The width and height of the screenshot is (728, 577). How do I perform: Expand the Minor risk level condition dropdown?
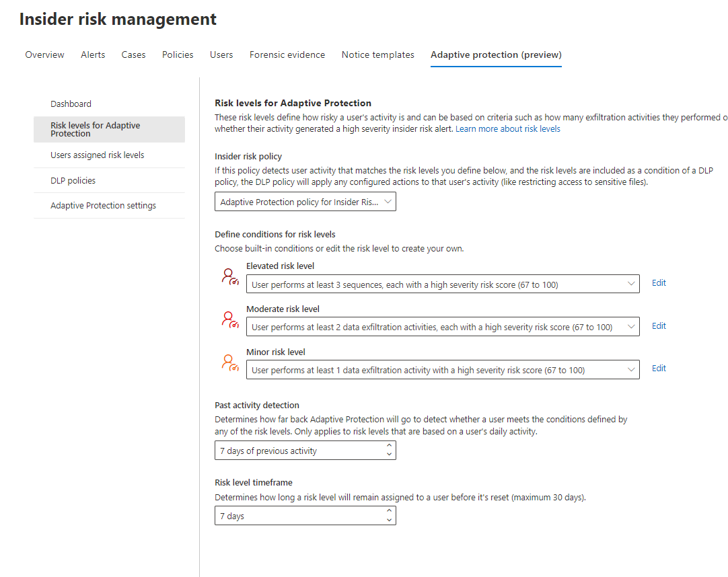click(x=443, y=370)
